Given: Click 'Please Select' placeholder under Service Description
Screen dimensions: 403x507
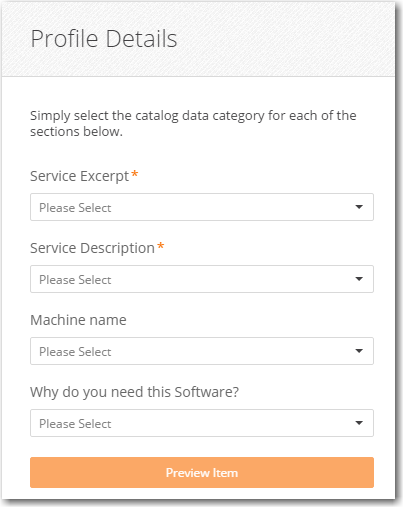Looking at the screenshot, I should [x=75, y=280].
